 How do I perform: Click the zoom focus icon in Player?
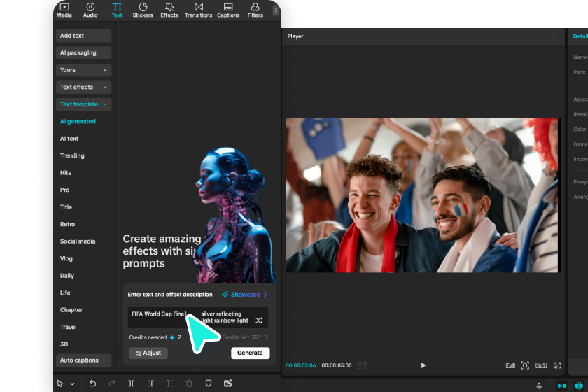click(x=525, y=365)
